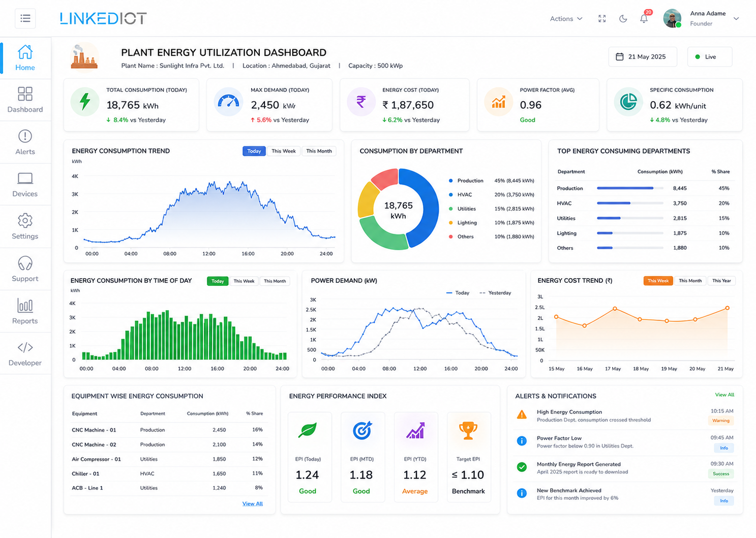Open Developer code icon
The width and height of the screenshot is (756, 538).
tap(25, 347)
